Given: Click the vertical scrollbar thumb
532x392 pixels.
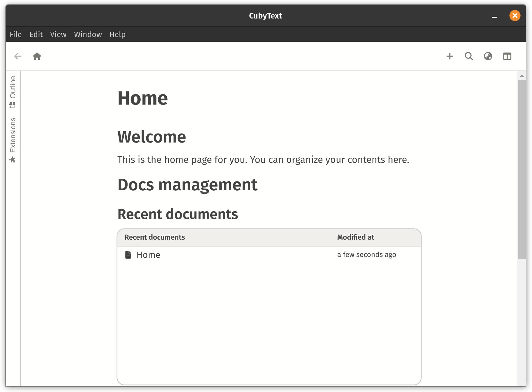Looking at the screenshot, I should [522, 170].
